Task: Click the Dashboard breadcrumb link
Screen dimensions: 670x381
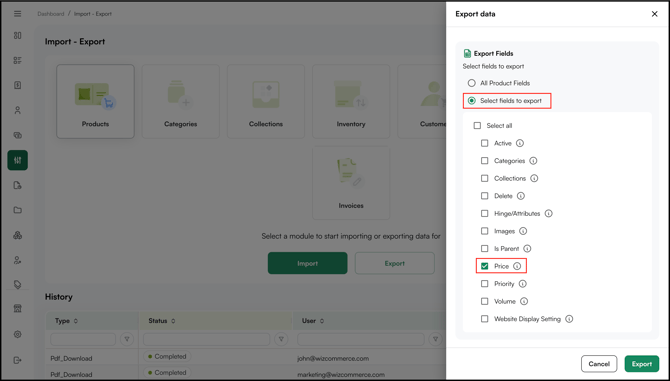Action: [50, 14]
